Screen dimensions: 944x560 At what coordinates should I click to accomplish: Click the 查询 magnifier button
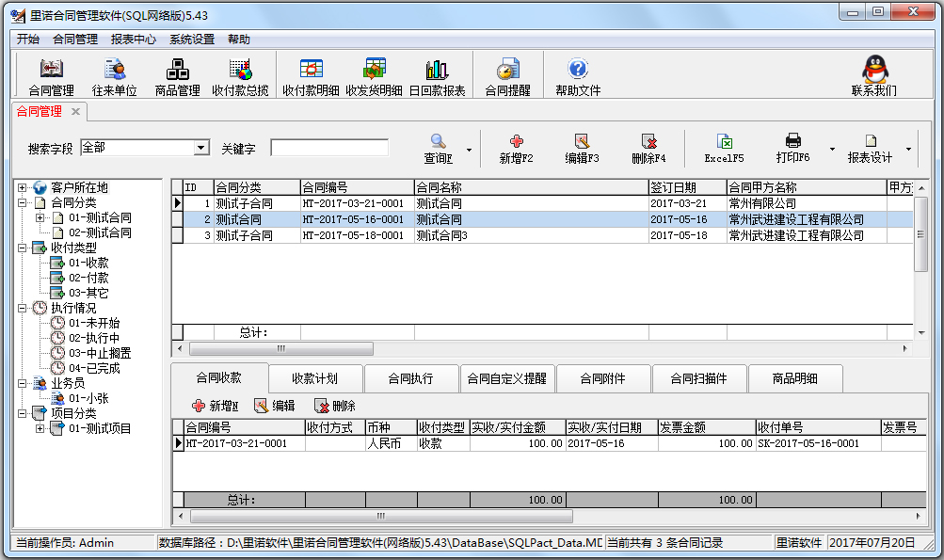439,148
